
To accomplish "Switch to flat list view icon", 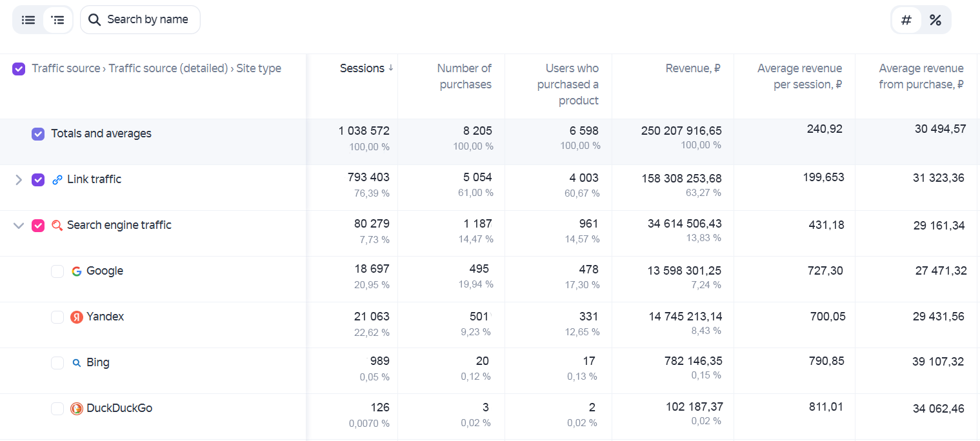I will [28, 20].
